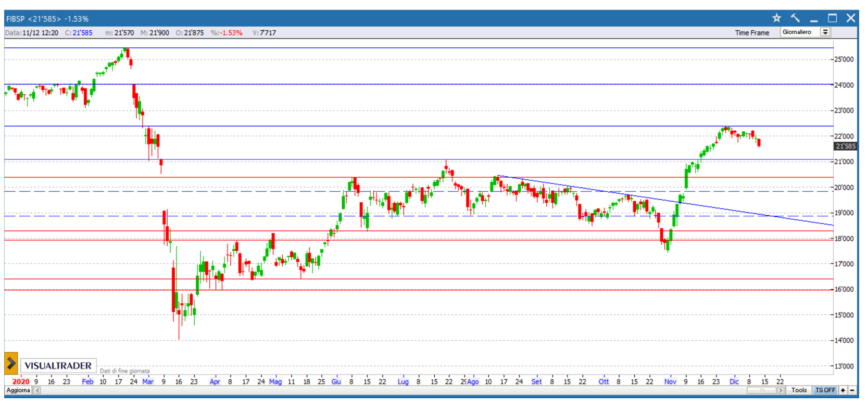The image size is (868, 407).
Task: Click the 23'000 price axis label
Action: coord(844,110)
